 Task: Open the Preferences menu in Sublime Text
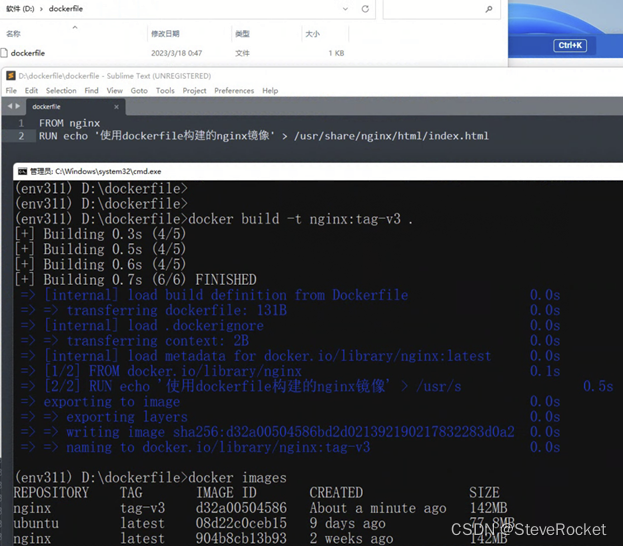click(234, 91)
